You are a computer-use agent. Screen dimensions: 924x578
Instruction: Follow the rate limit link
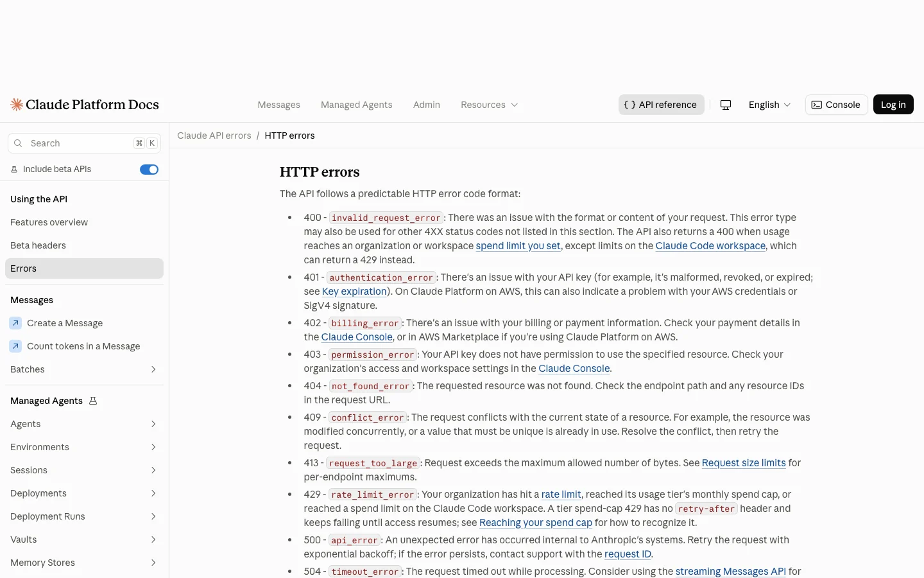pyautogui.click(x=561, y=495)
